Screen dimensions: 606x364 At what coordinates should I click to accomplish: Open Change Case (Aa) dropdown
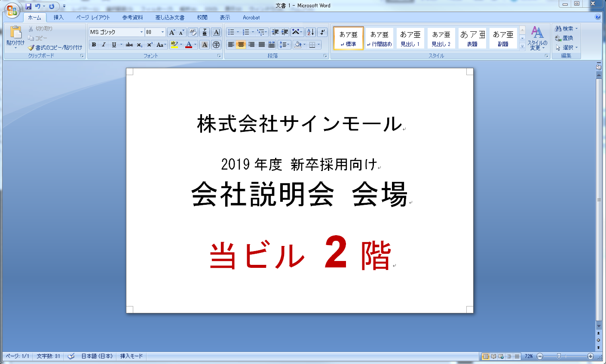pyautogui.click(x=161, y=45)
